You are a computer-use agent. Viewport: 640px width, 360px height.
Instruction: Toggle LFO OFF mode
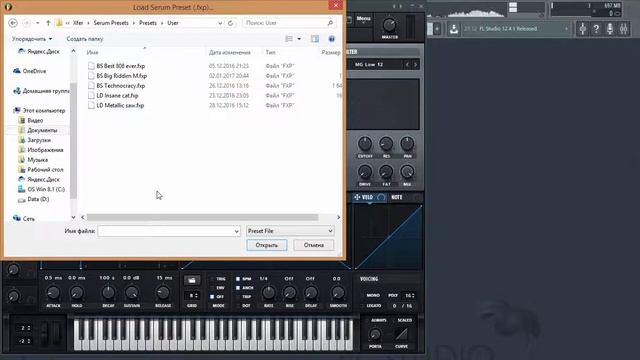tap(218, 297)
